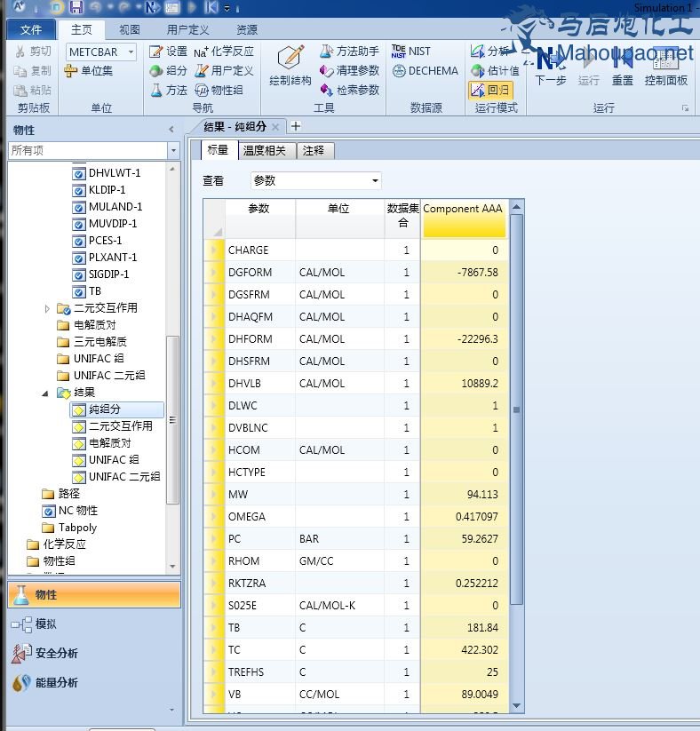Viewport: 700px width, 731px height.
Task: Switch run mode to 估计值
Action: [x=495, y=71]
